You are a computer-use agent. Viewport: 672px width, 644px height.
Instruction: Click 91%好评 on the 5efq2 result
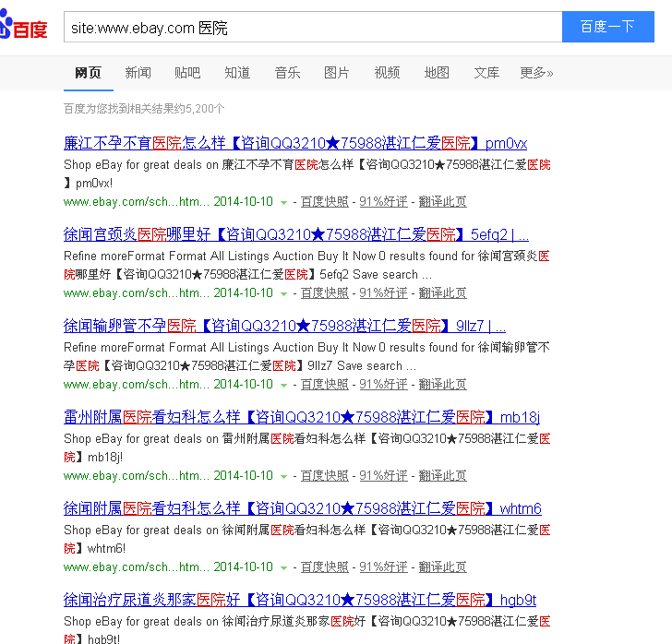click(384, 293)
